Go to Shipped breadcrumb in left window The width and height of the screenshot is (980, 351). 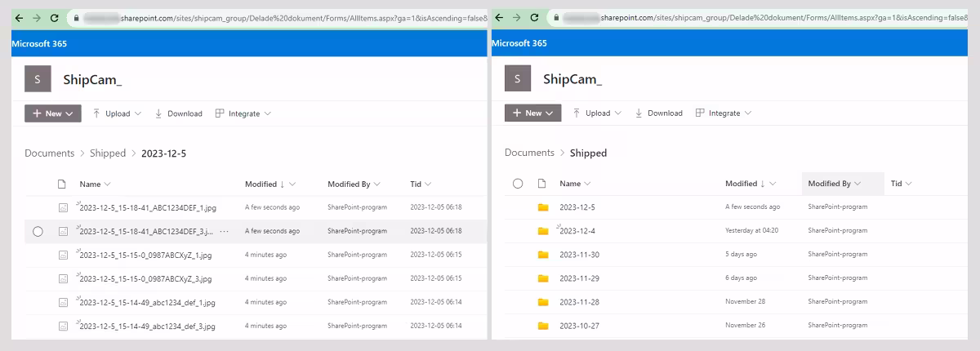pos(108,153)
